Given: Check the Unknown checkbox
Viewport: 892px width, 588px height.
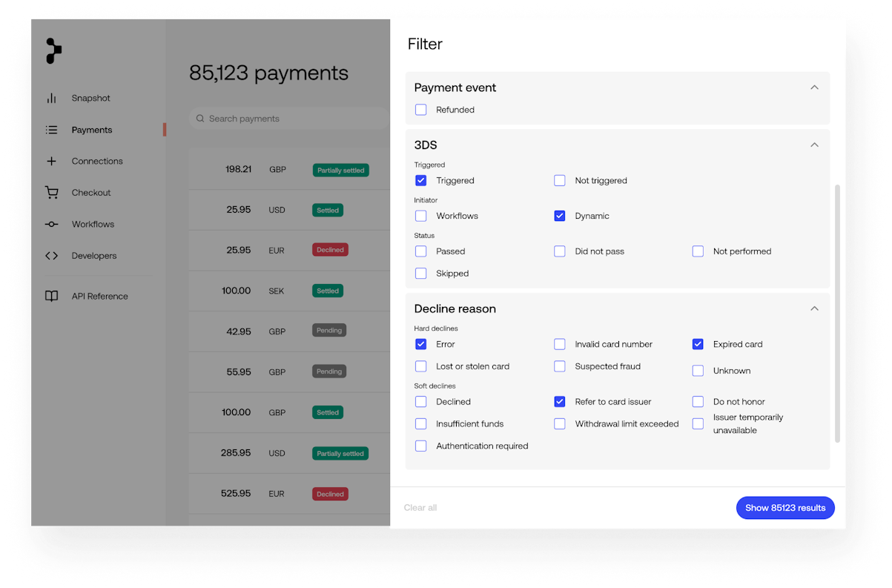Looking at the screenshot, I should point(698,371).
